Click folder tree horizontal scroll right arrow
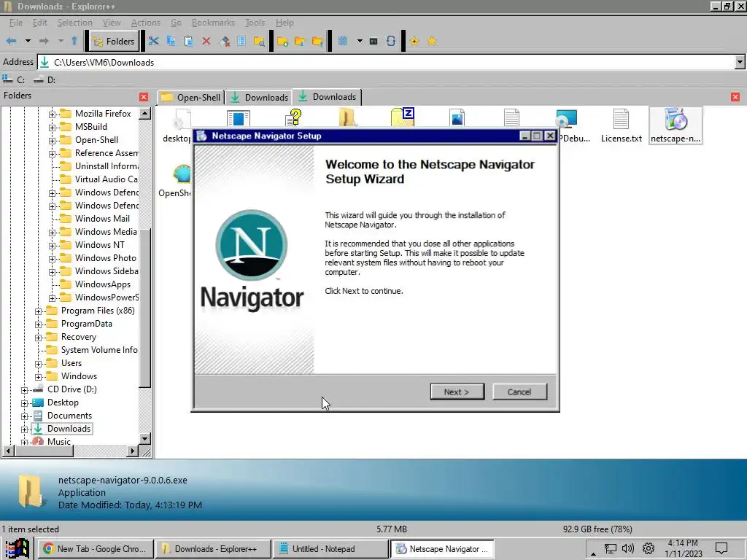The height and width of the screenshot is (560, 747). tap(133, 451)
